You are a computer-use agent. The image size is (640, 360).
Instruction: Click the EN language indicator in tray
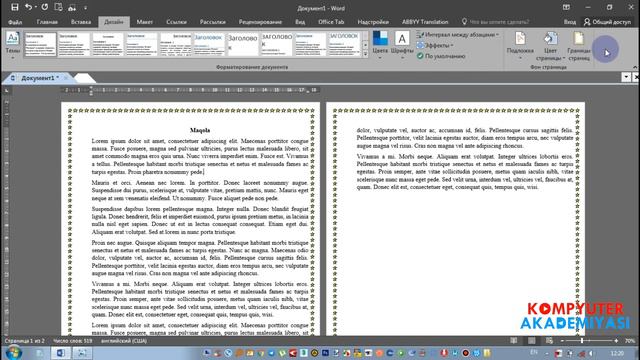pos(534,352)
